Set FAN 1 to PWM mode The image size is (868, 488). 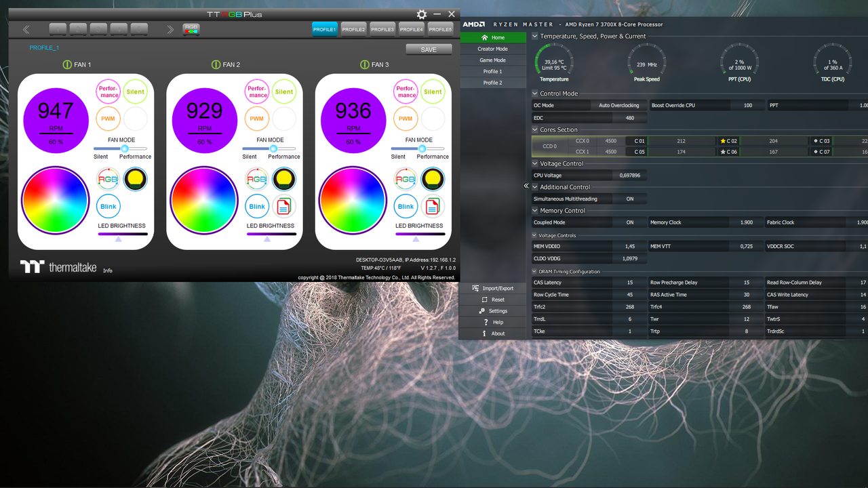tap(108, 118)
